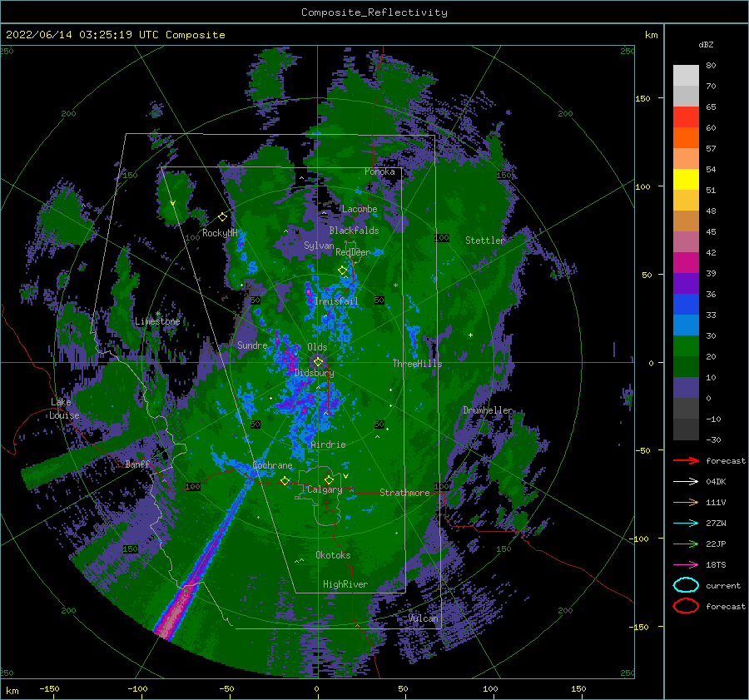Click the orange 111V arrow icon
Image resolution: width=749 pixels, height=700 pixels.
(x=686, y=502)
